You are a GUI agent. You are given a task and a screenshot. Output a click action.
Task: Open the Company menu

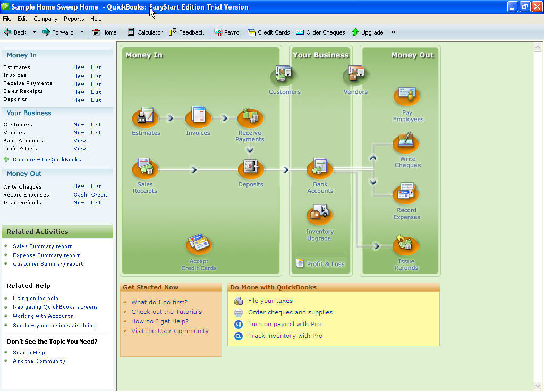click(45, 19)
